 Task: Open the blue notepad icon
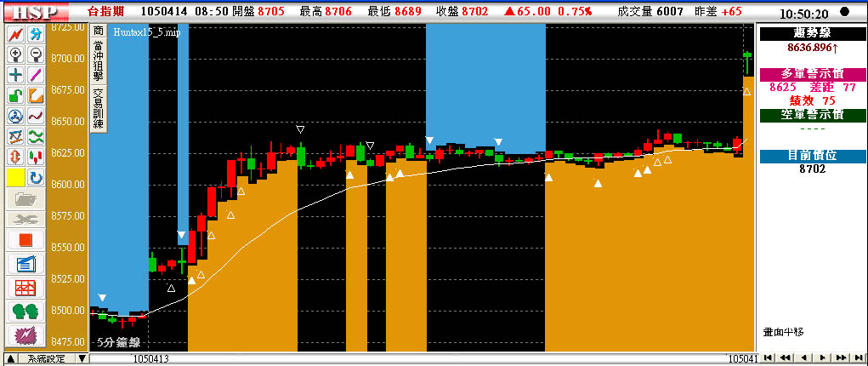(x=26, y=263)
